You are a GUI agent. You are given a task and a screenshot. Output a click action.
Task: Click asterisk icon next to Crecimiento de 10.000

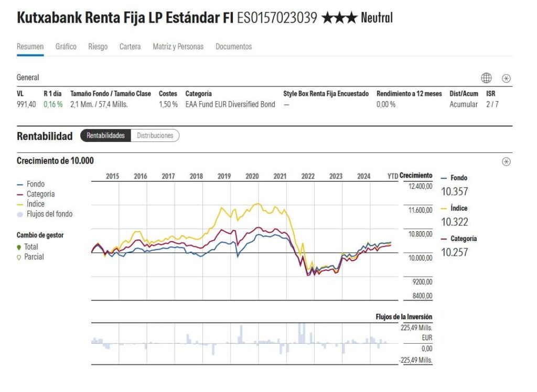click(x=506, y=161)
